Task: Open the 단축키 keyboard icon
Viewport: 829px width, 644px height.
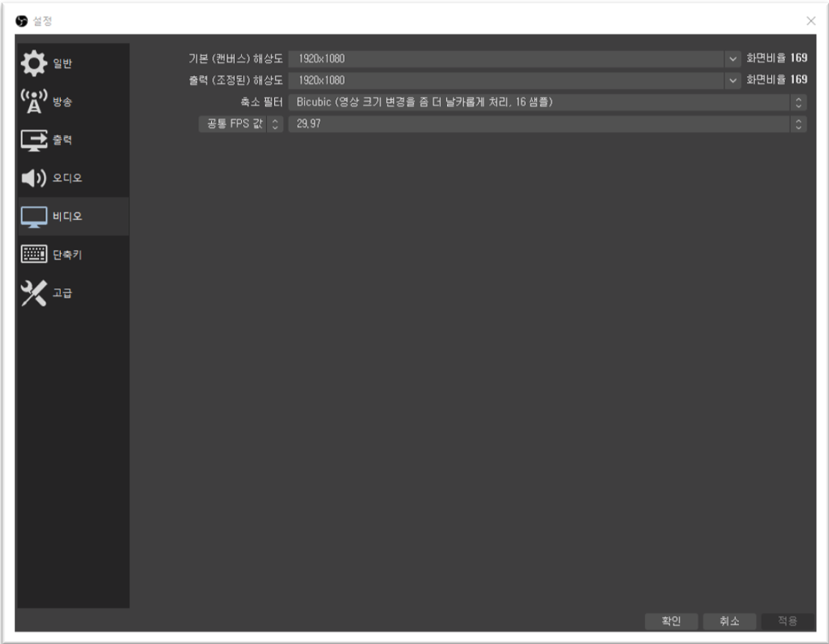Action: click(x=34, y=254)
